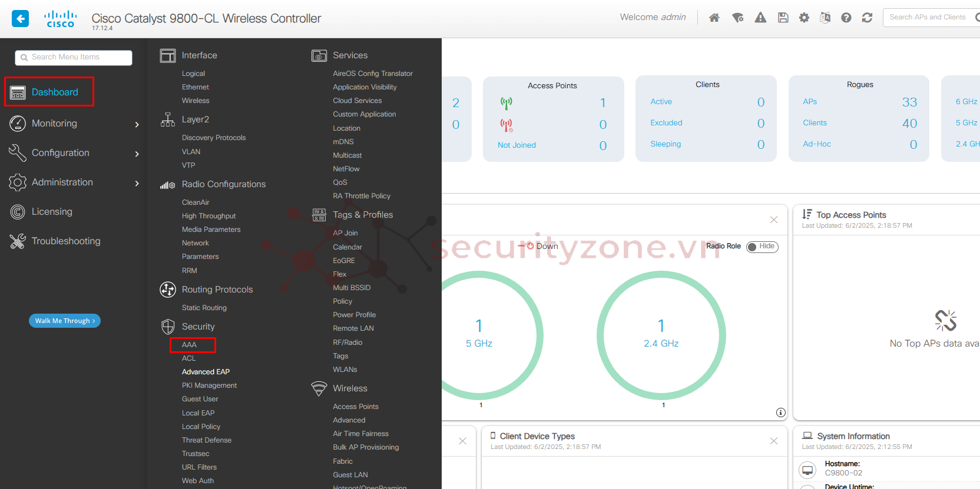980x489 pixels.
Task: Open AAA under Security
Action: tap(189, 345)
